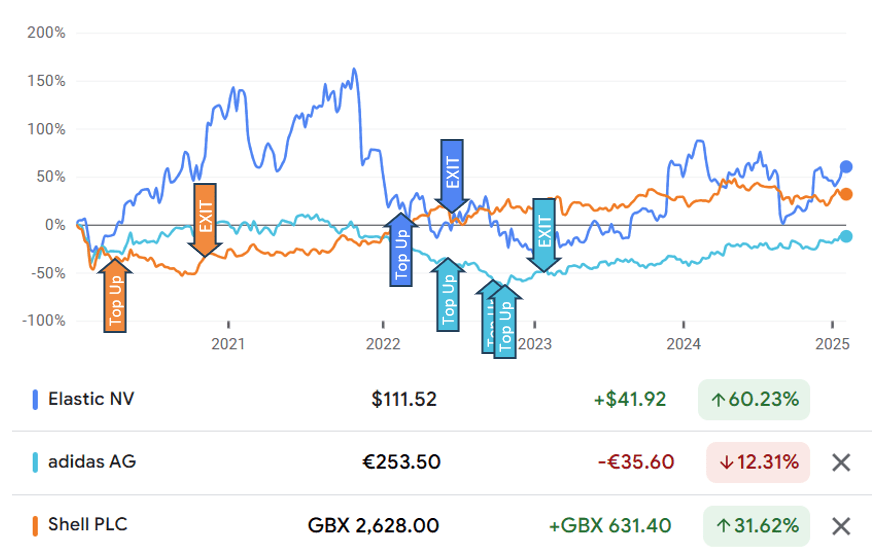880x557 pixels.
Task: Click Shell PLC's orange color marker
Action: point(35,525)
